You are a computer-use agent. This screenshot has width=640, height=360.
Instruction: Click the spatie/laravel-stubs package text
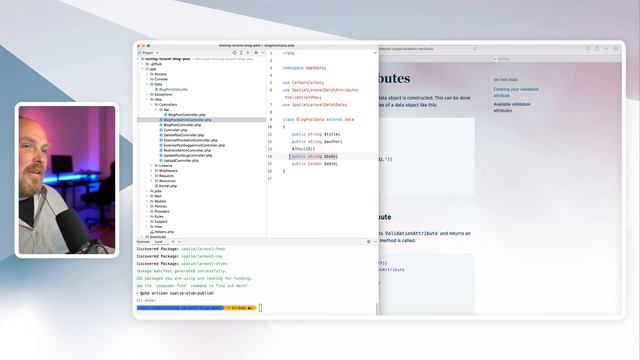[204, 264]
